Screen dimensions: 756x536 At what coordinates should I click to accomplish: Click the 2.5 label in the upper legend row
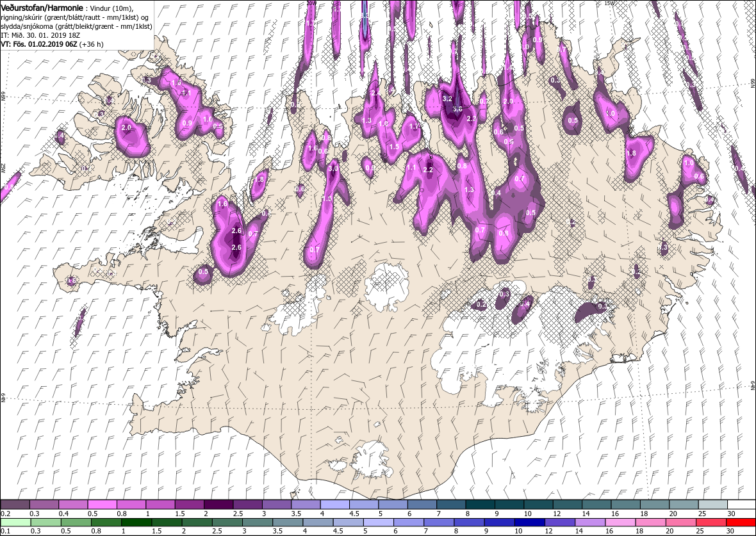238,514
